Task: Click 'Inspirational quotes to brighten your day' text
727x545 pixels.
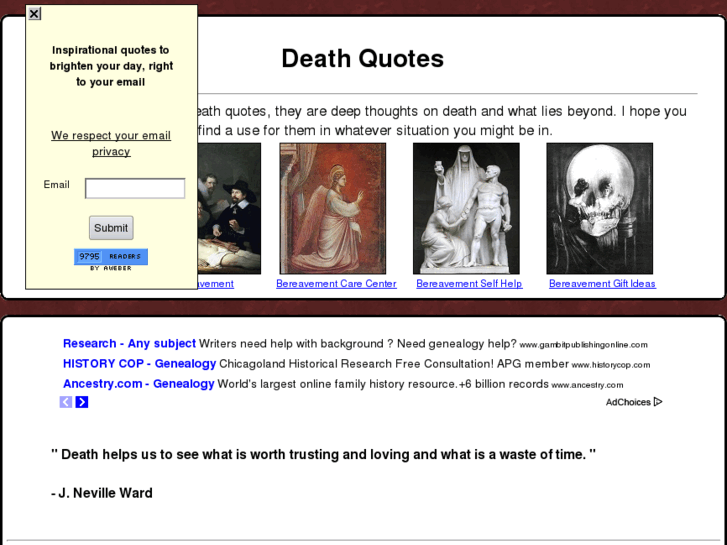Action: pos(111,66)
